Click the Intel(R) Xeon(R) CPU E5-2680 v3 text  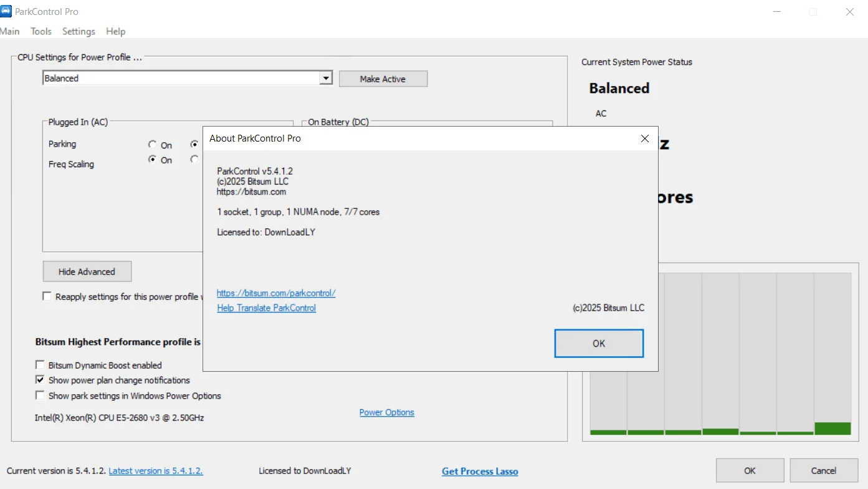coord(120,417)
